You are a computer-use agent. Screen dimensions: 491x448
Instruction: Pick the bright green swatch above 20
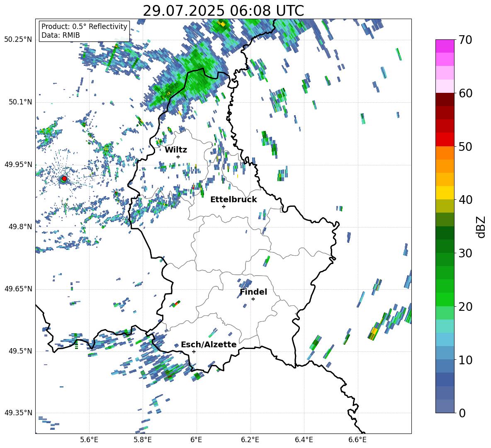point(445,299)
